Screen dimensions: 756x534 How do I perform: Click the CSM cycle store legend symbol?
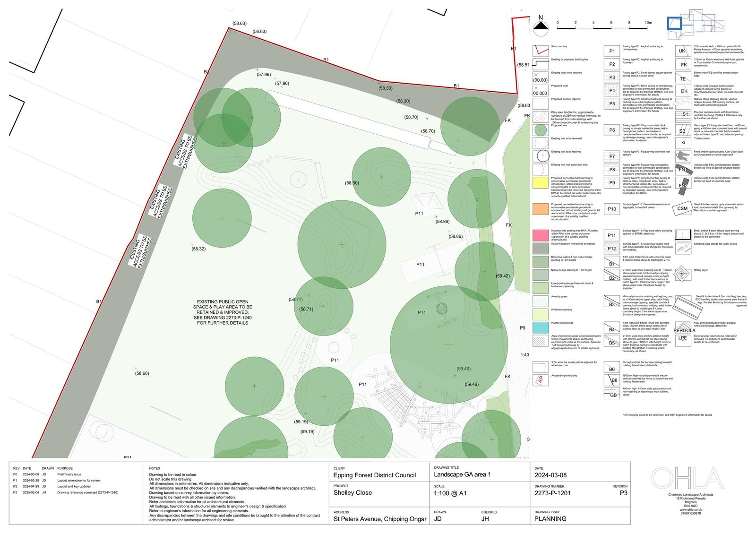click(x=683, y=208)
